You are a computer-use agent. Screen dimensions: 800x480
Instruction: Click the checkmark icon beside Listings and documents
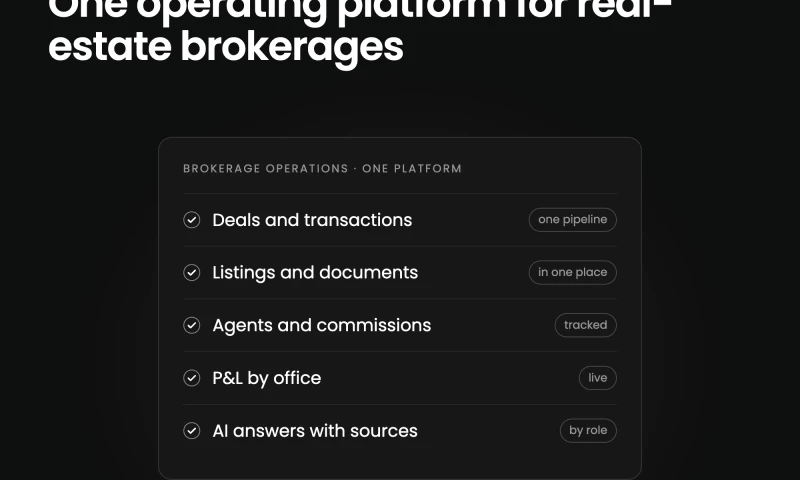coord(192,272)
